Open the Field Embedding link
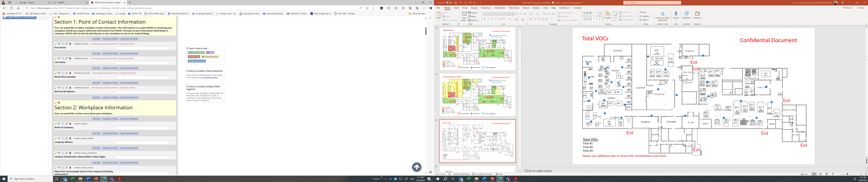This screenshot has width=868, height=182. click(x=210, y=78)
